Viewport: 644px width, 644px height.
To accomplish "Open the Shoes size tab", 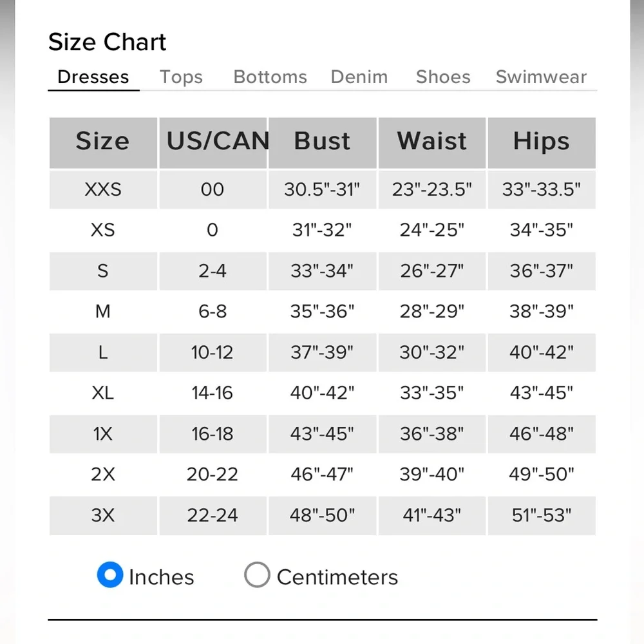I will (443, 77).
